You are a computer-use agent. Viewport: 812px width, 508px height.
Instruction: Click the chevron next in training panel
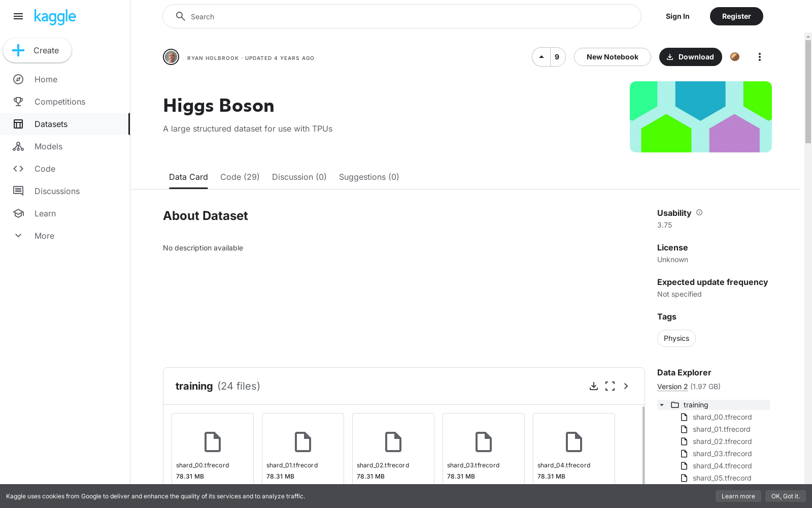[x=626, y=386]
